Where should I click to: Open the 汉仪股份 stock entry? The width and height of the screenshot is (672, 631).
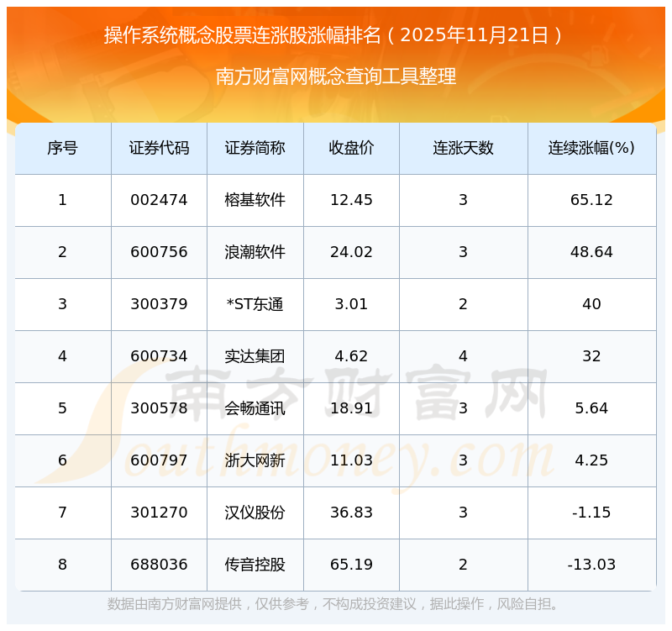coord(255,513)
